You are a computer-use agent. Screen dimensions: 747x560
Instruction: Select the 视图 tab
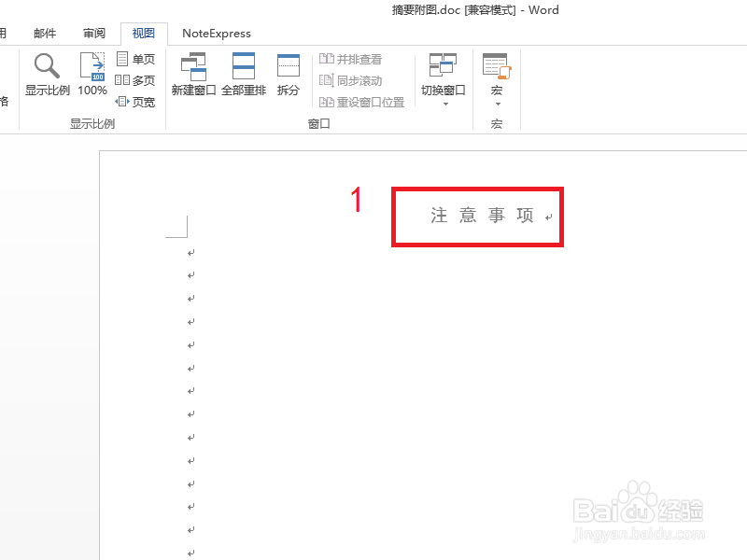[144, 34]
